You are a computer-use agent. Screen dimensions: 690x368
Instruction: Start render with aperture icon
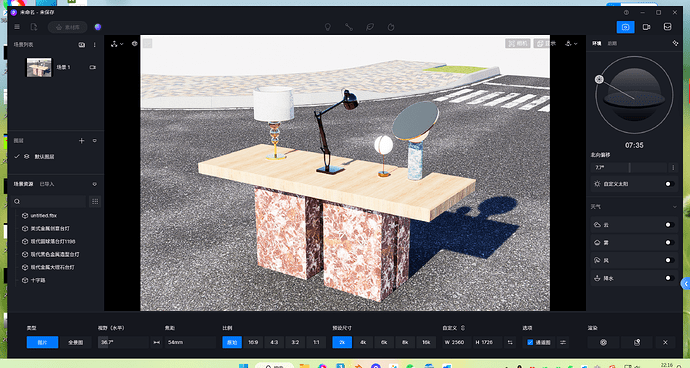pyautogui.click(x=603, y=342)
